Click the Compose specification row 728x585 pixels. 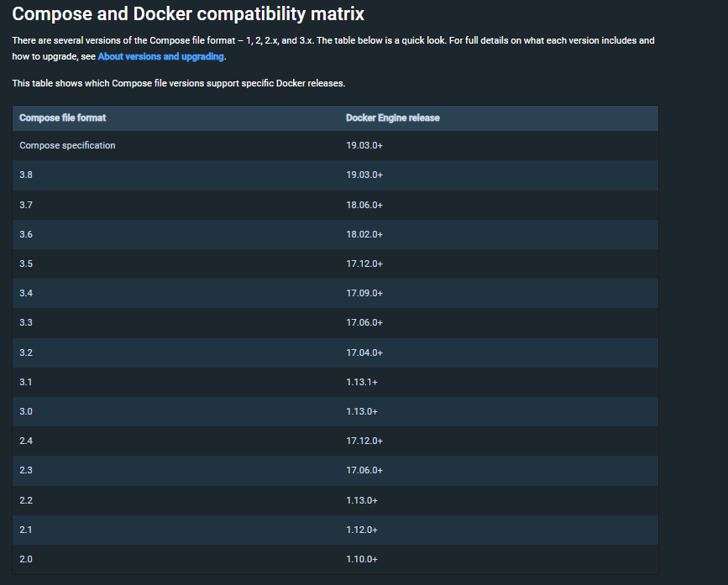click(x=67, y=145)
